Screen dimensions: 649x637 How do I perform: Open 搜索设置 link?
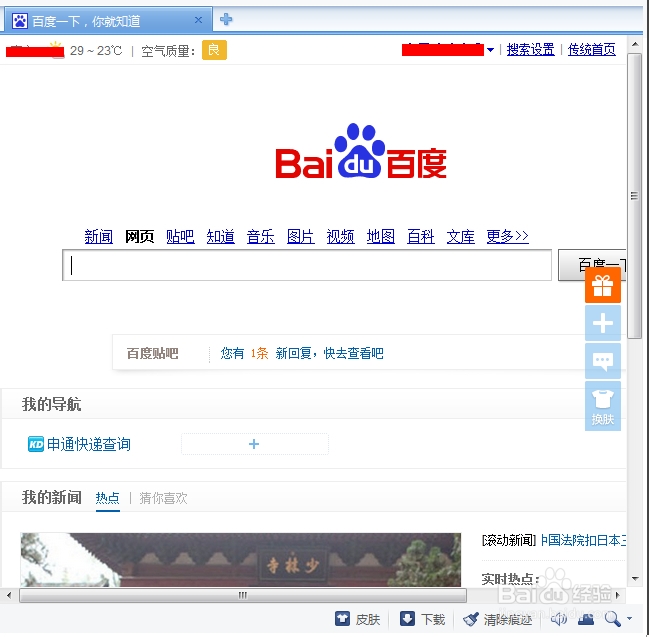pos(530,50)
